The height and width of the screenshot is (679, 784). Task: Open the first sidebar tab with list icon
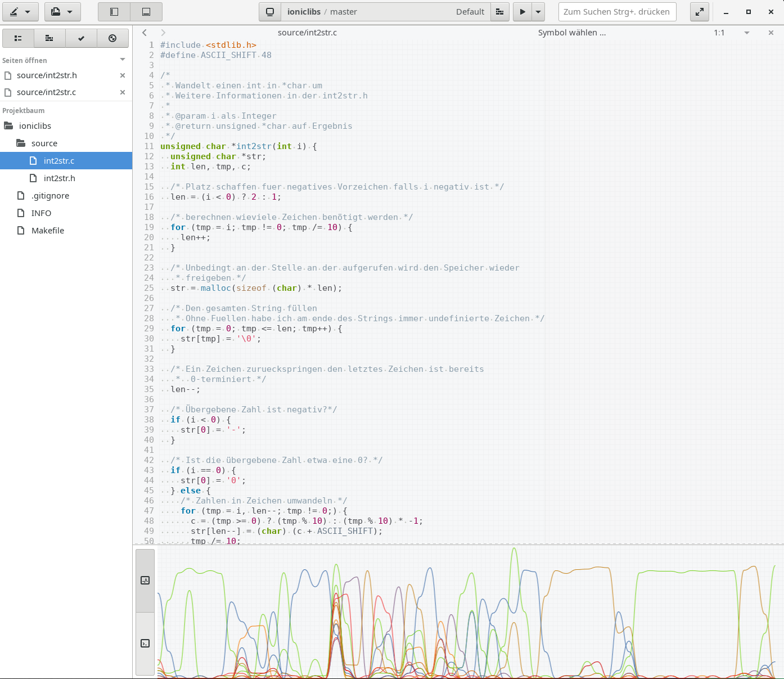[x=18, y=38]
